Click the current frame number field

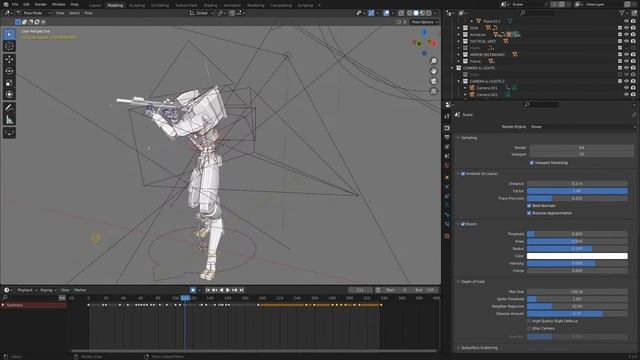[360, 290]
